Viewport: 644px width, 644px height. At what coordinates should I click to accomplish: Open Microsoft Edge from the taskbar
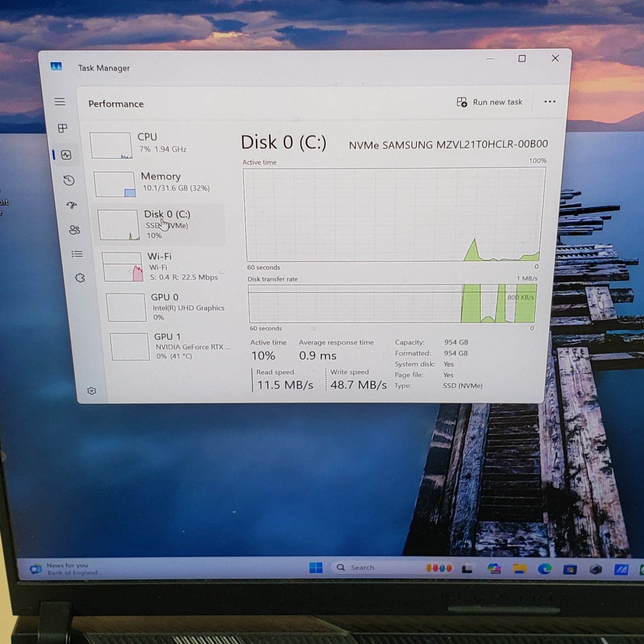click(x=545, y=569)
